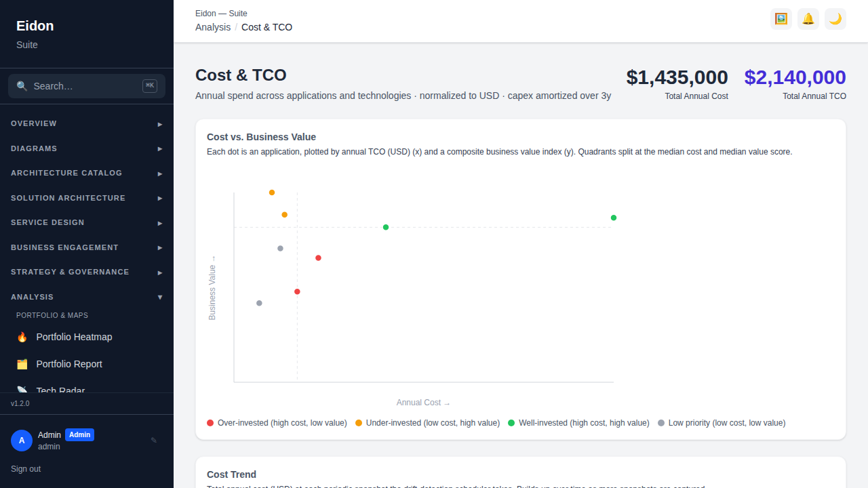Click the upper gray dot on chart

point(280,248)
